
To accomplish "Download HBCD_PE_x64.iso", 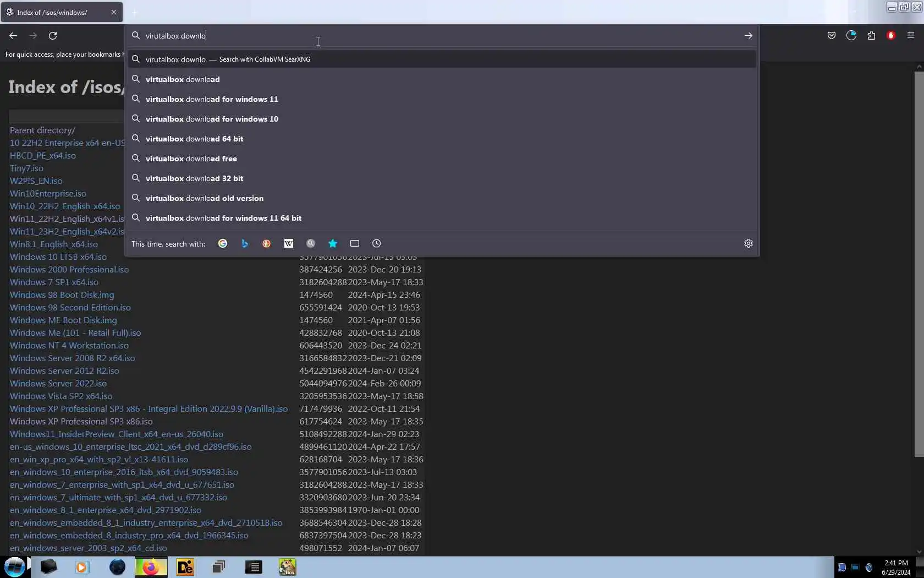I will (43, 156).
